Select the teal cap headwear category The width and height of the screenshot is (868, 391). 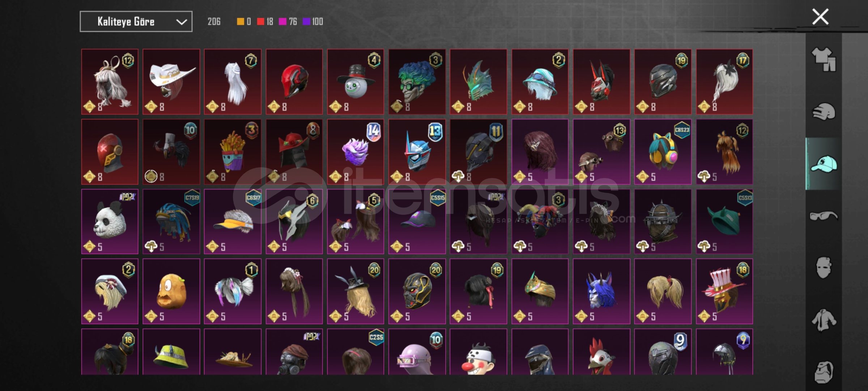[x=824, y=164]
